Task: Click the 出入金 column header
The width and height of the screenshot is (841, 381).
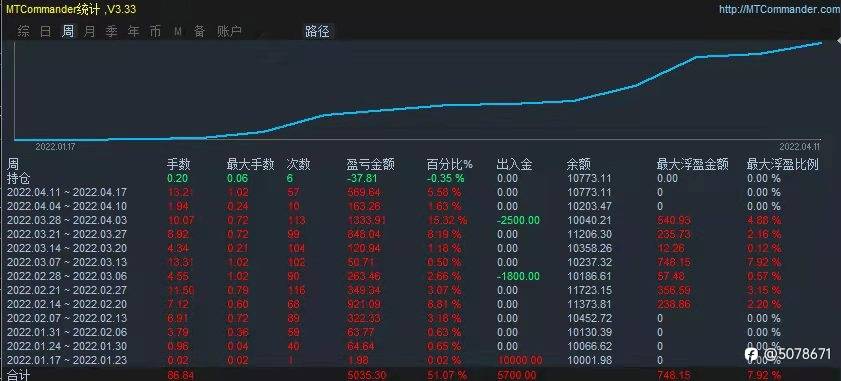Action: pos(515,165)
